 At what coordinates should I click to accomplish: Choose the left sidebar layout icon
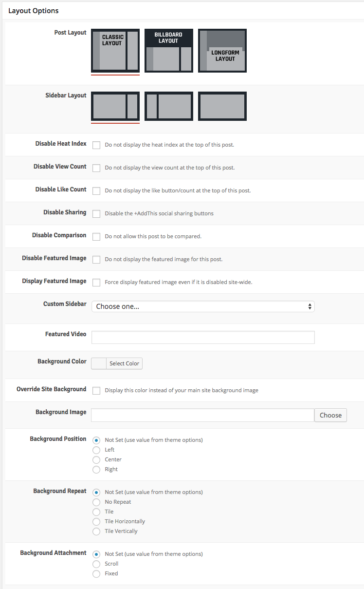pos(169,106)
